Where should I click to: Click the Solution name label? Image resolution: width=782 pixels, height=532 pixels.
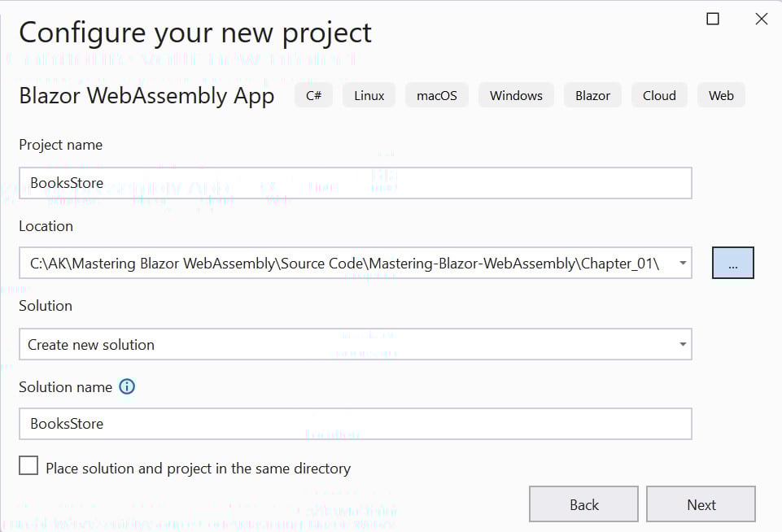coord(65,387)
